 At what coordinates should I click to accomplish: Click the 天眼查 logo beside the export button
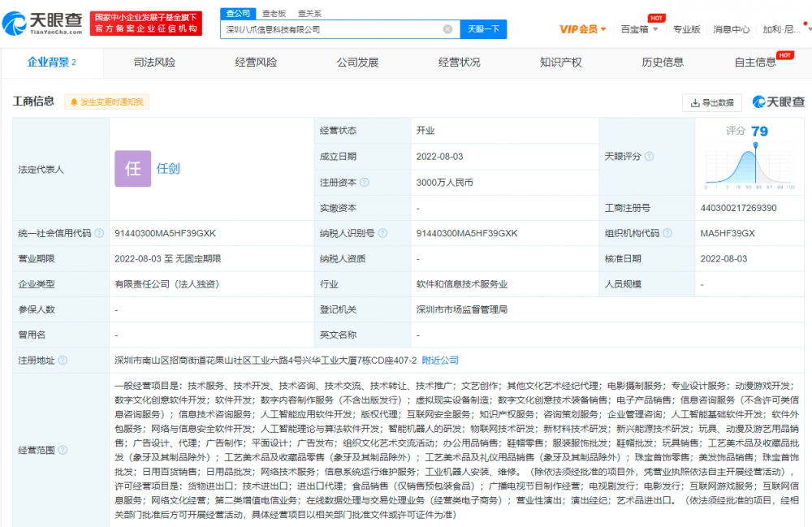(x=779, y=102)
